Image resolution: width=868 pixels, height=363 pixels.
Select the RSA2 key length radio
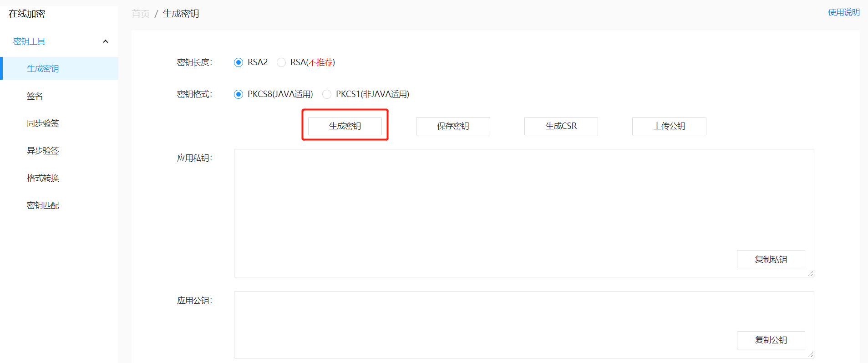click(x=239, y=62)
